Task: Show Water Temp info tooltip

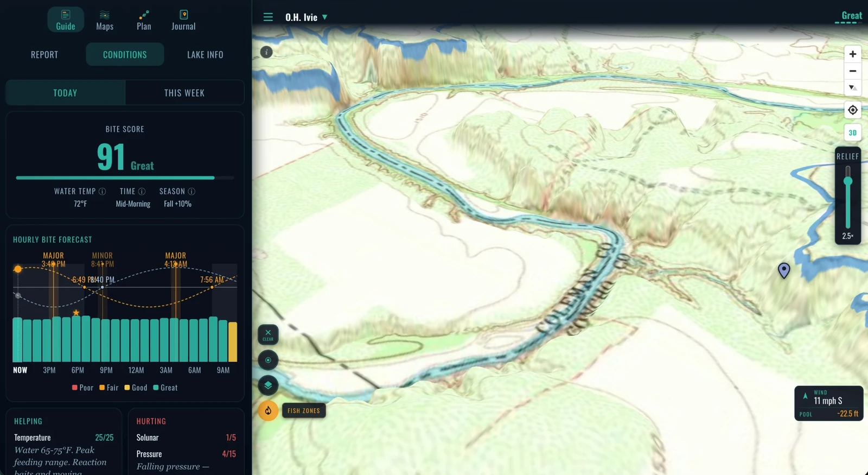Action: coord(102,191)
